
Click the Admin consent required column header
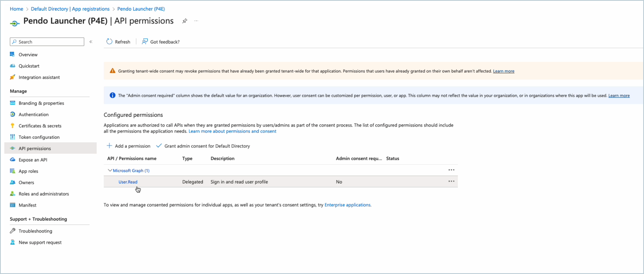(x=359, y=158)
